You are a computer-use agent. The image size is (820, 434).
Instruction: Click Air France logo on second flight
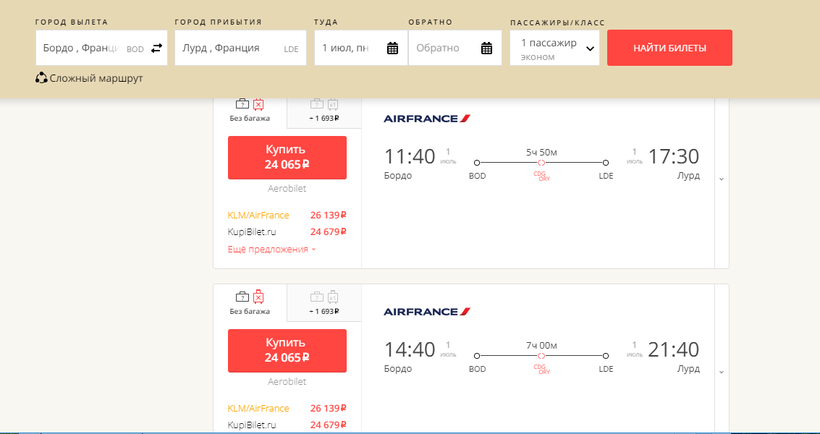427,312
